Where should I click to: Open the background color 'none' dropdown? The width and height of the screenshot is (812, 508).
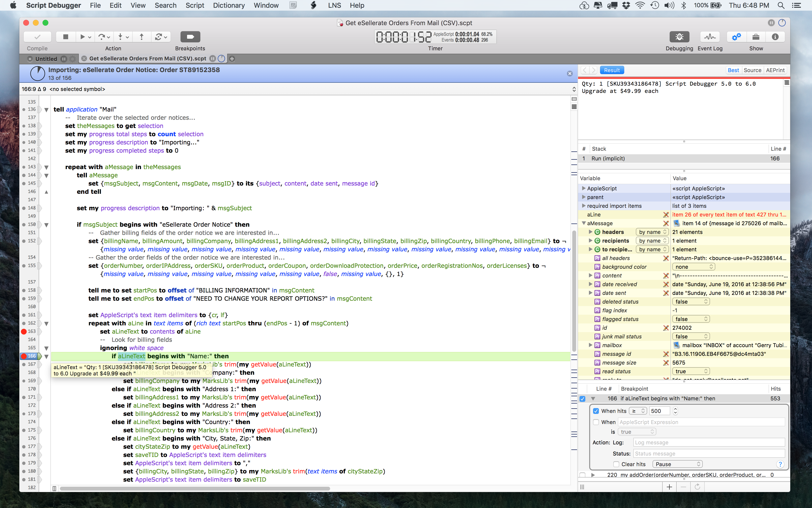point(694,267)
